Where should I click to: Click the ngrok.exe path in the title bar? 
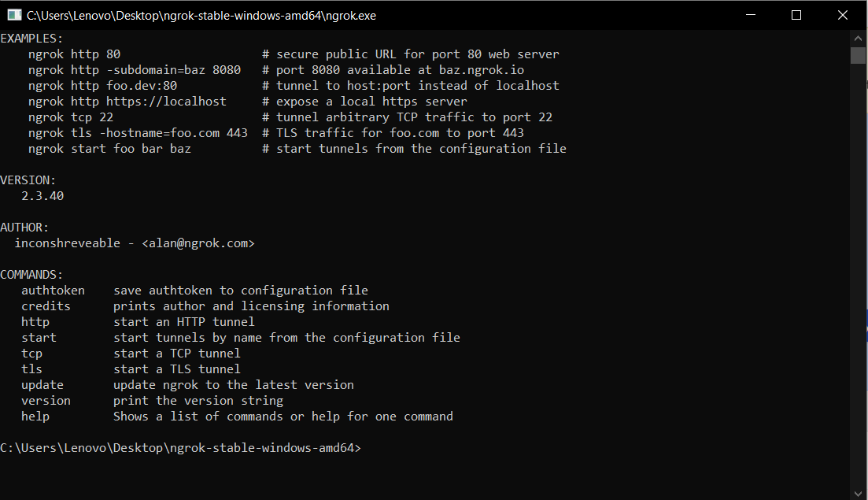pos(196,15)
